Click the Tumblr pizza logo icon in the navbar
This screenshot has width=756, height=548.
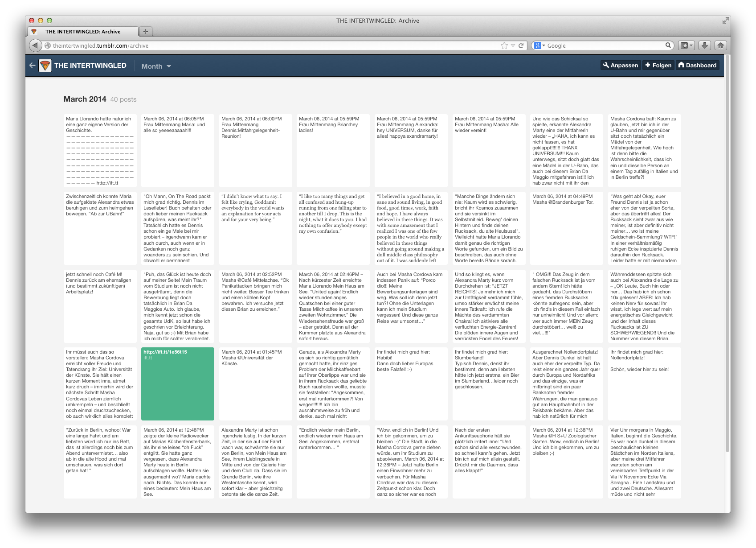tap(45, 65)
